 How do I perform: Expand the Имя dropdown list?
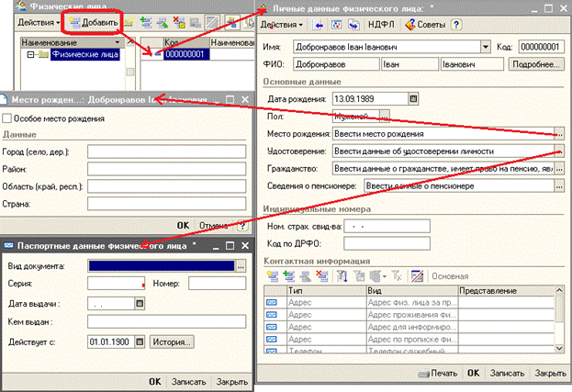484,47
